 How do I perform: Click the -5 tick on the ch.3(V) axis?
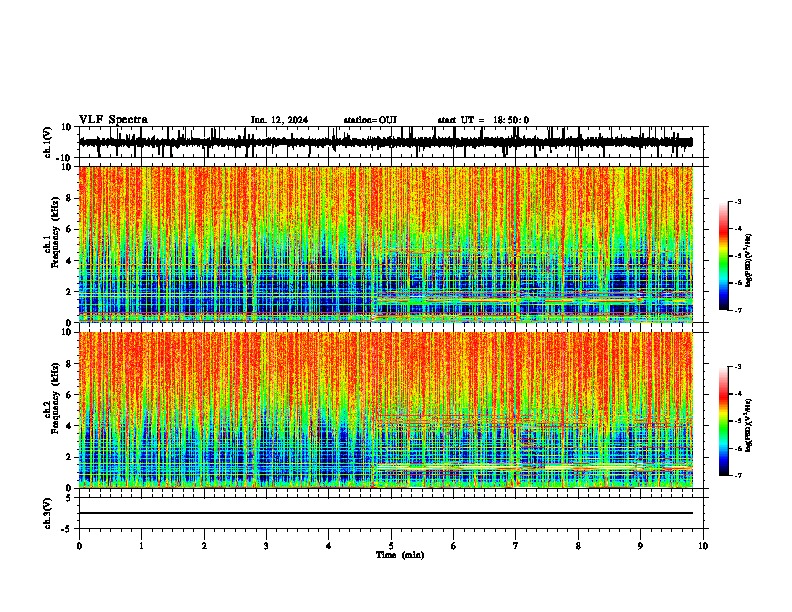click(67, 529)
